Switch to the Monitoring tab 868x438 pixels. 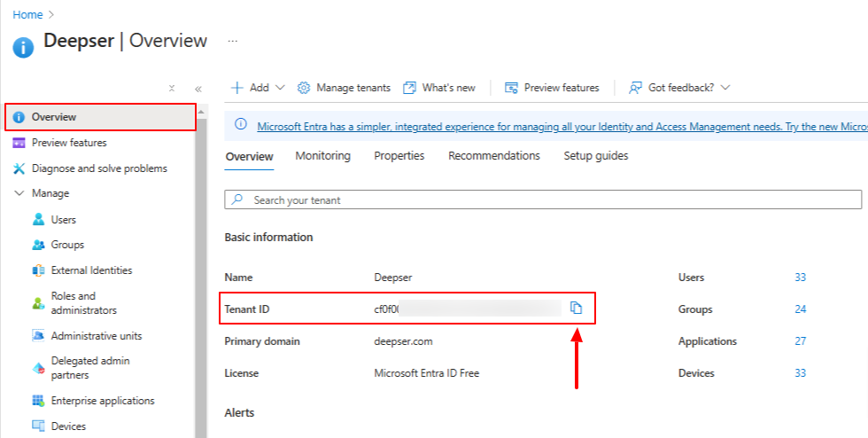(x=322, y=156)
